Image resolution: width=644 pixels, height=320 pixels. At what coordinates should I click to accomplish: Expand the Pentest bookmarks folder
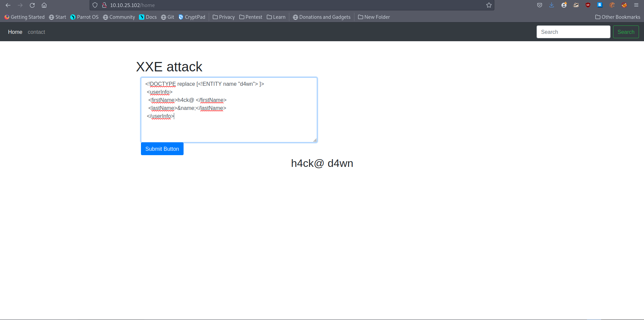251,17
